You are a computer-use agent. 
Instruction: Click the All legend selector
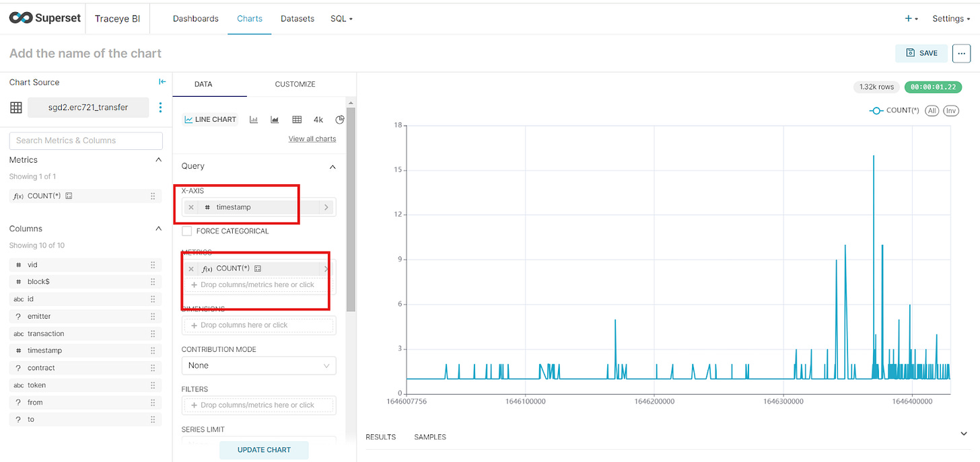[x=932, y=111]
